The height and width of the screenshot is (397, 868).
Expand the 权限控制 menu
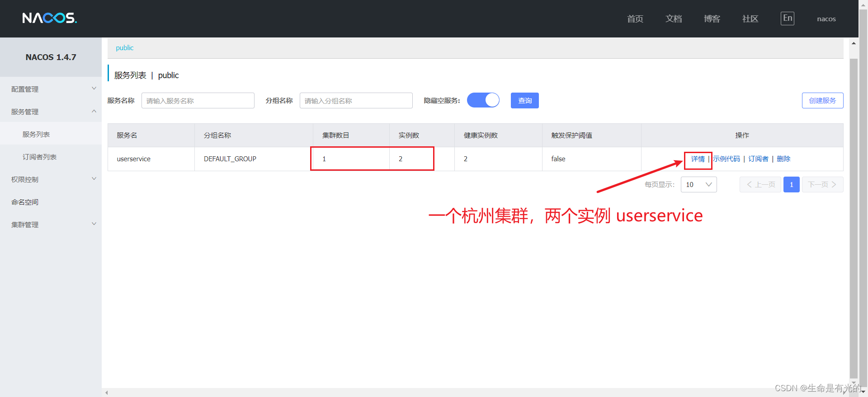[x=51, y=179]
